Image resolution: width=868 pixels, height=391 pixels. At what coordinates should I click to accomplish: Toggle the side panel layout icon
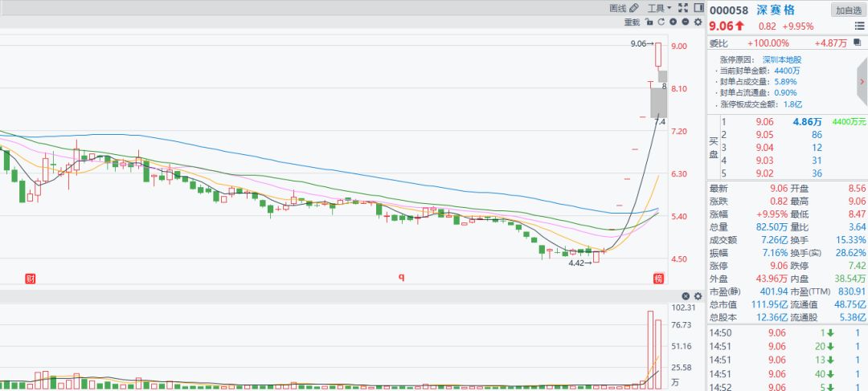tap(698, 8)
